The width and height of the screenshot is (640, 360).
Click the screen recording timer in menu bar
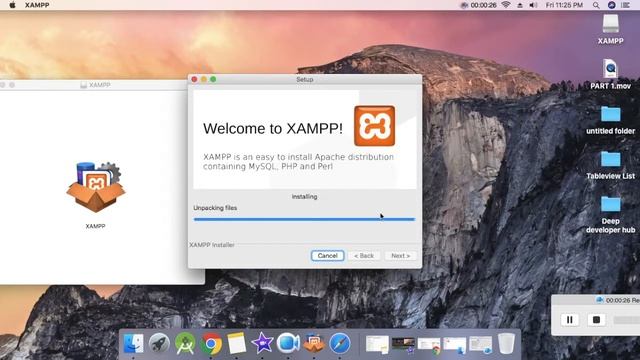[478, 5]
